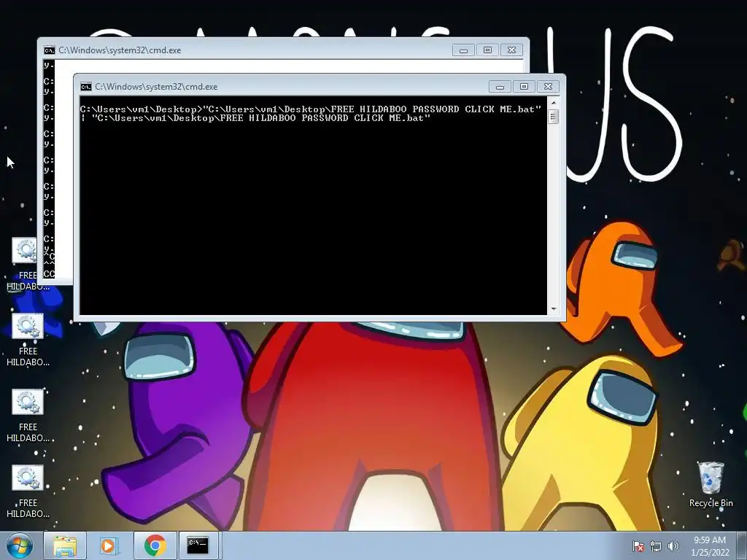Select the cmd.exe taskbar button
Viewport: 747px width, 560px height.
coord(197,545)
